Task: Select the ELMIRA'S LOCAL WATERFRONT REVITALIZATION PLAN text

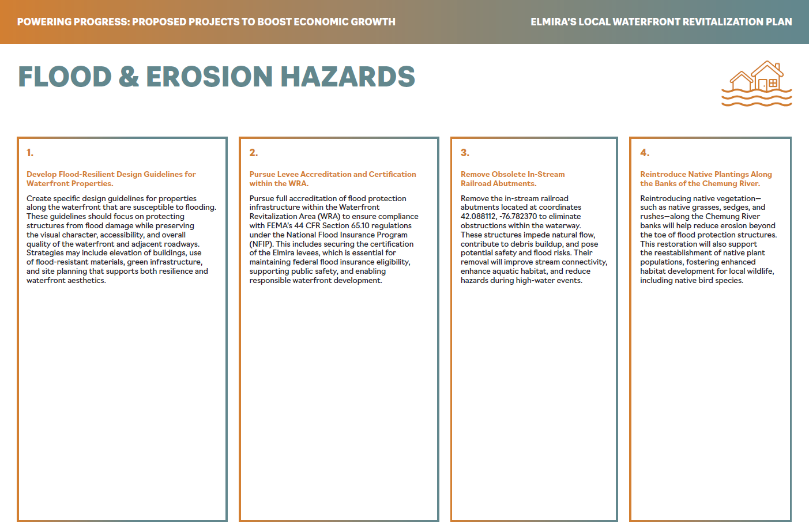Action: [661, 22]
